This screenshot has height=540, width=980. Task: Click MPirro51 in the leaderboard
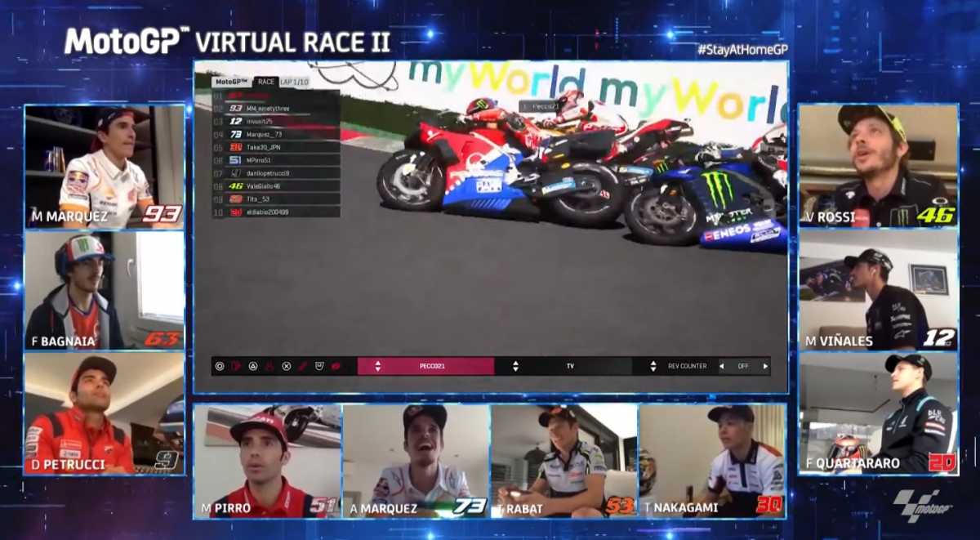[258, 160]
